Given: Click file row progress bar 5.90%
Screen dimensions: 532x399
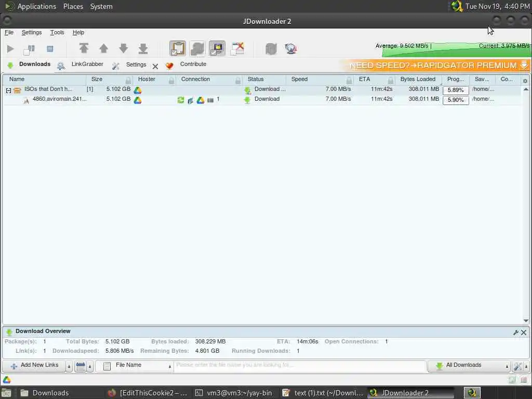Looking at the screenshot, I should coord(456,100).
